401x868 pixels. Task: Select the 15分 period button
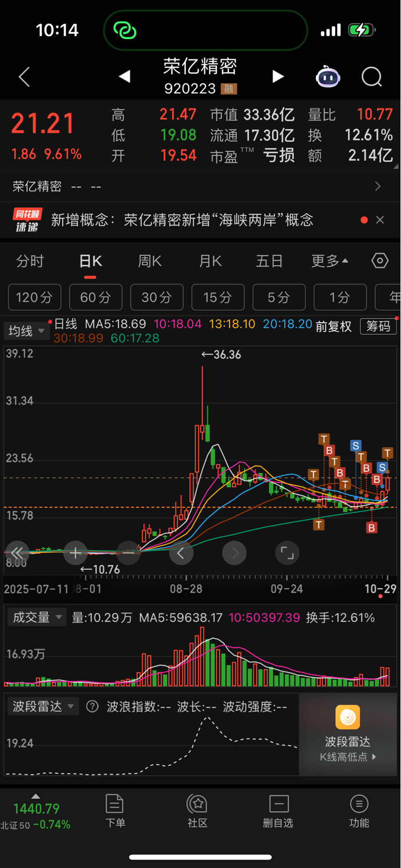point(218,297)
